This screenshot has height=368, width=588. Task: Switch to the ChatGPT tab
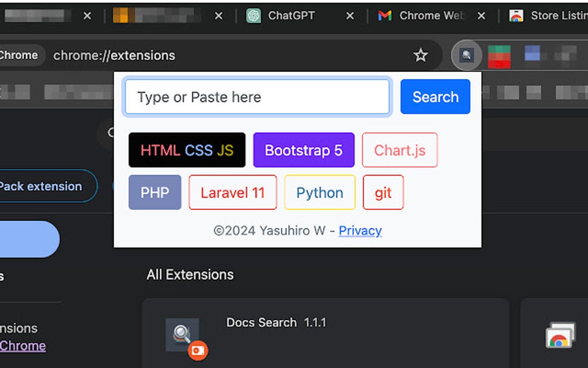click(x=291, y=16)
